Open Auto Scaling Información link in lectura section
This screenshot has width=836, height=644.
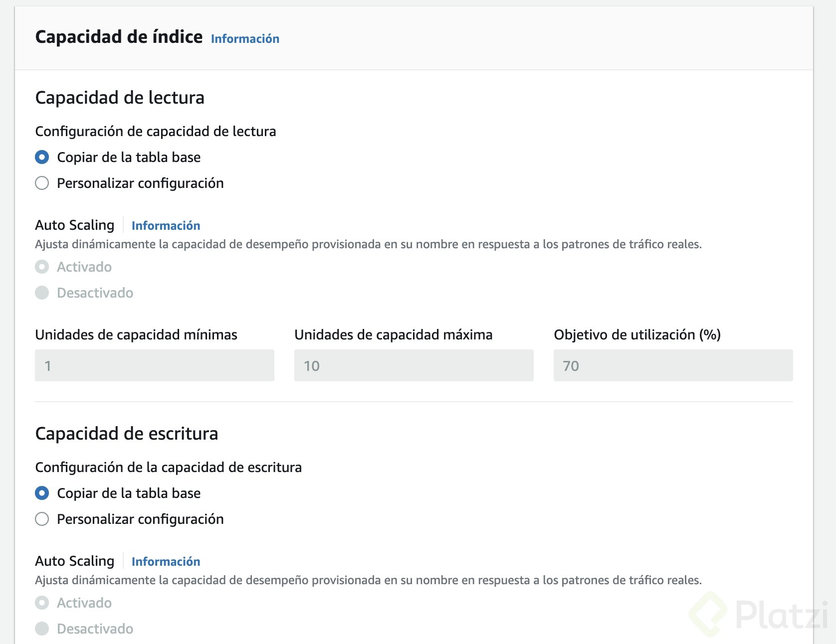pyautogui.click(x=166, y=225)
